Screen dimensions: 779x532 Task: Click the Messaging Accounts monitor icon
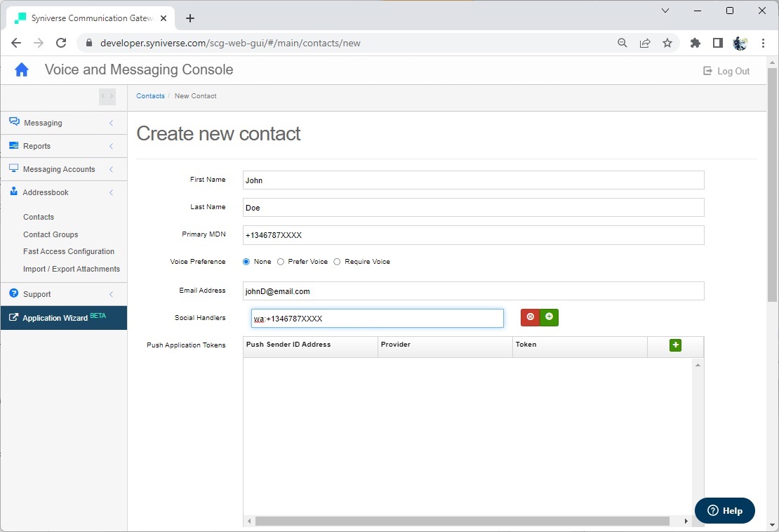pos(14,168)
